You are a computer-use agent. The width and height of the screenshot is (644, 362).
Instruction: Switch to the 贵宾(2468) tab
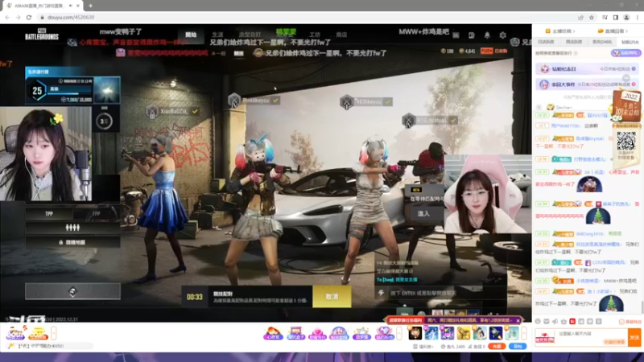(x=602, y=42)
